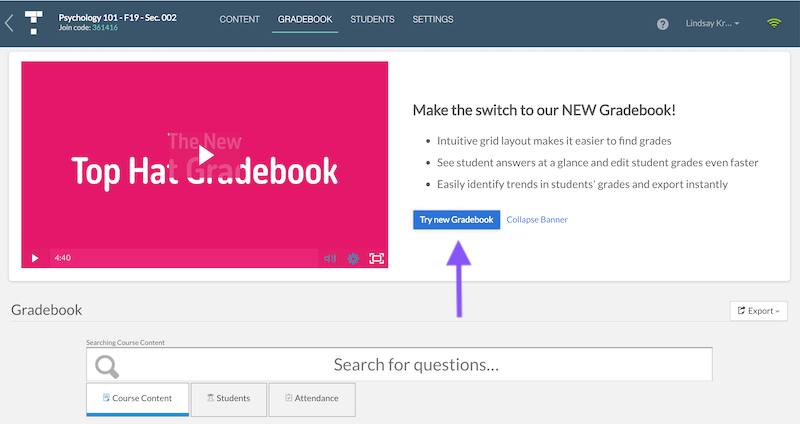800x424 pixels.
Task: Click 'Make the switch to our NEW Gradebook!' heading
Action: [x=544, y=110]
